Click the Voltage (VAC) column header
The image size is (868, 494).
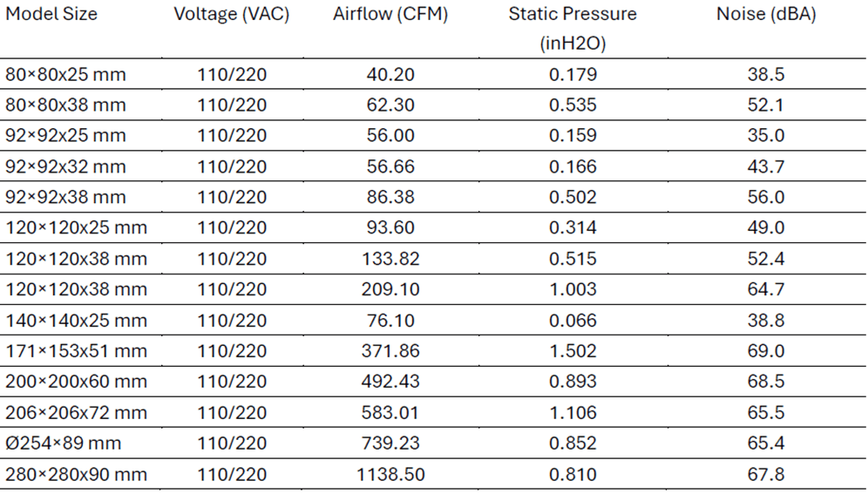pyautogui.click(x=232, y=15)
